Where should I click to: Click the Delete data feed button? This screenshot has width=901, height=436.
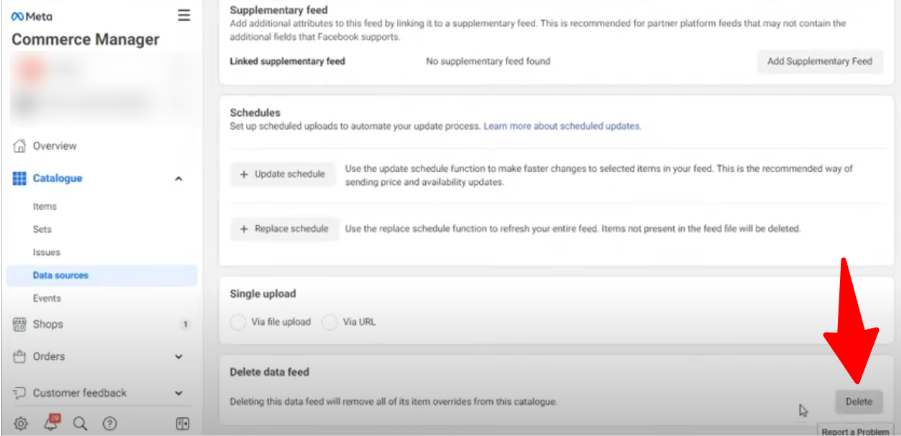tap(858, 401)
